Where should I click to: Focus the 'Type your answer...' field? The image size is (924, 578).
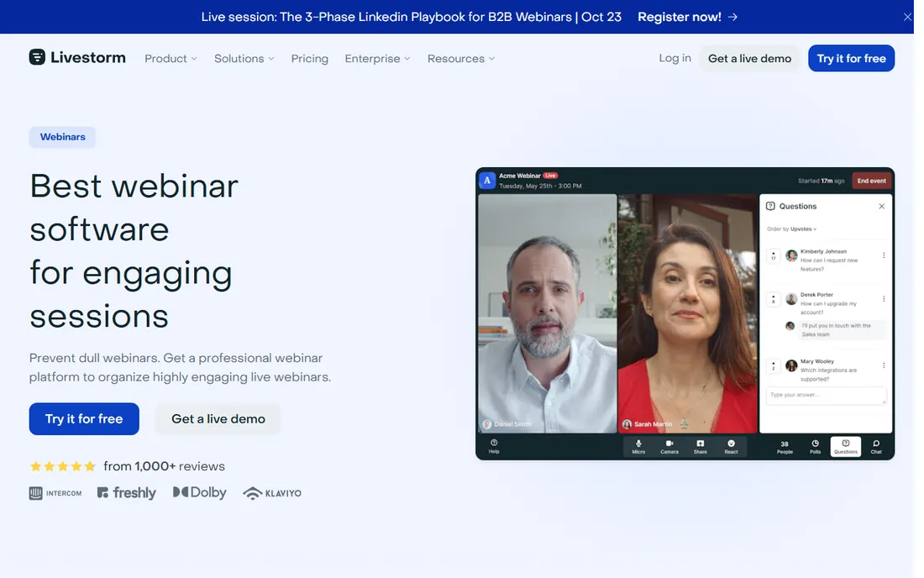tap(826, 396)
